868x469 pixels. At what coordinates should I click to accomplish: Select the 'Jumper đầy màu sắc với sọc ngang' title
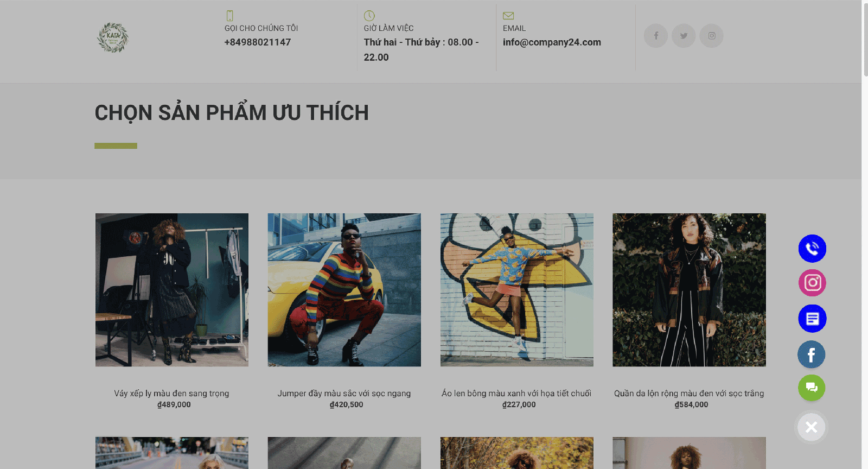point(344,394)
